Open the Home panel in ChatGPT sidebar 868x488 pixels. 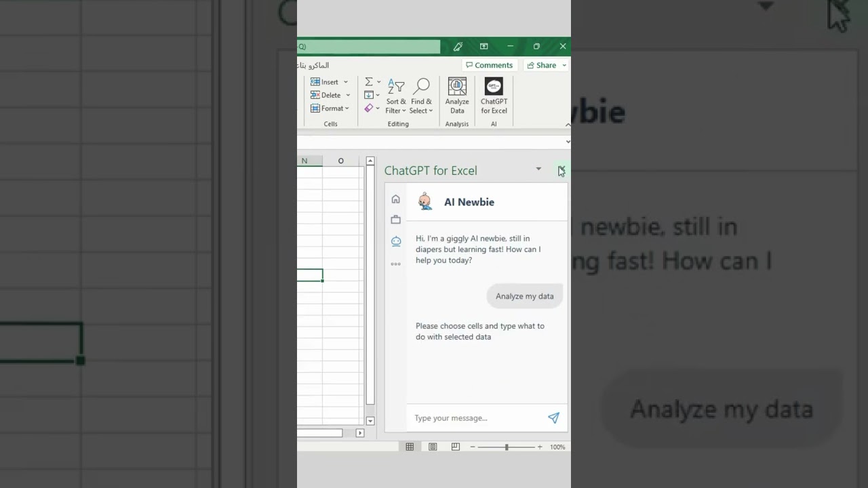click(x=395, y=199)
